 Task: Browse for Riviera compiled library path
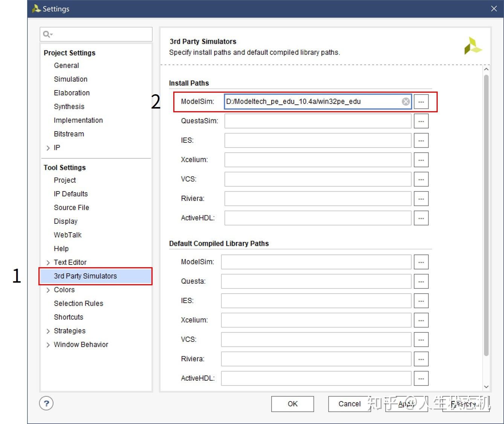click(421, 359)
